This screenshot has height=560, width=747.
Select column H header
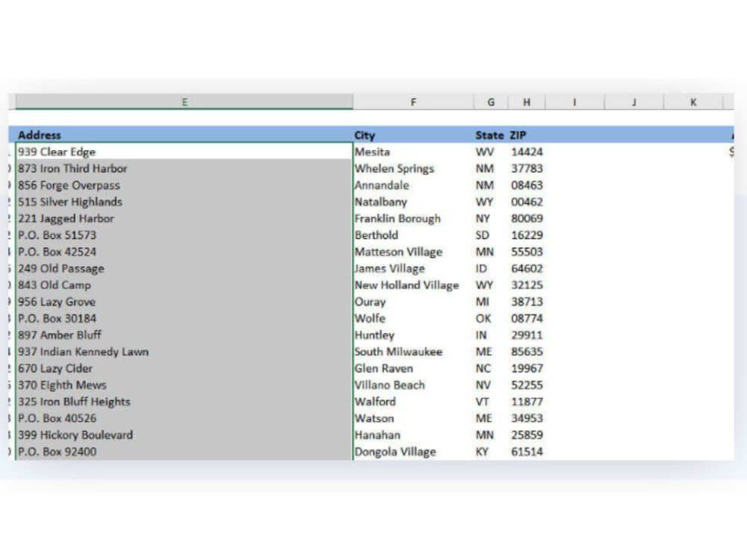(527, 102)
